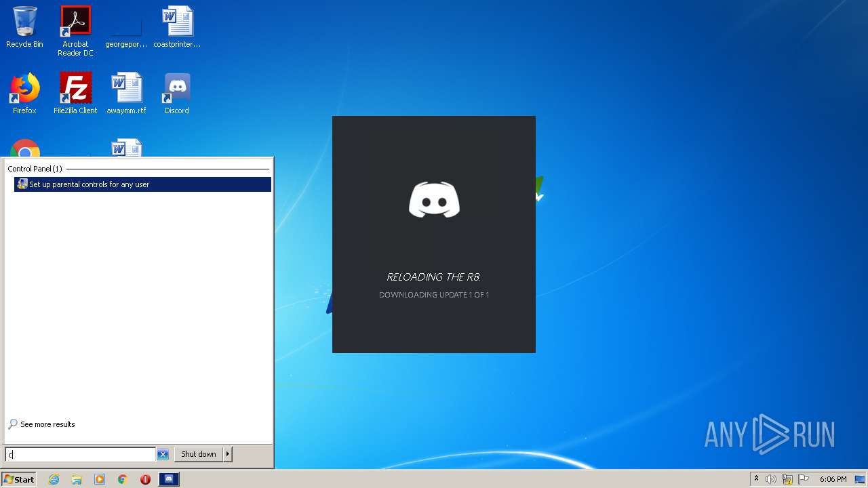Screen dimensions: 868x488
Task: Open Chrome from the taskbar
Action: pyautogui.click(x=123, y=479)
